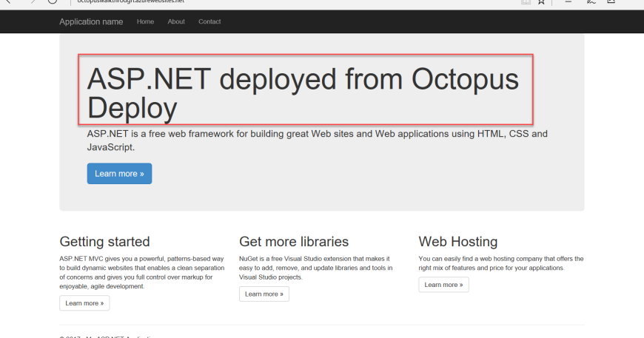Open Learn more under Getting started

point(84,303)
